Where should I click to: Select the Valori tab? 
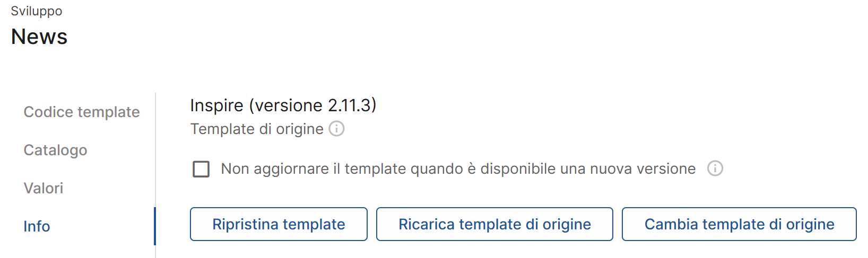click(44, 188)
